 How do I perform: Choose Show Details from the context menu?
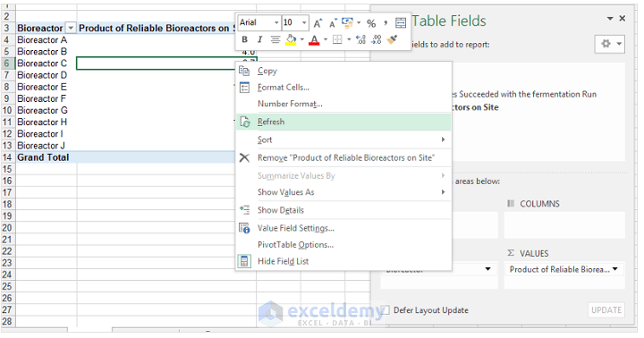[x=343, y=210]
